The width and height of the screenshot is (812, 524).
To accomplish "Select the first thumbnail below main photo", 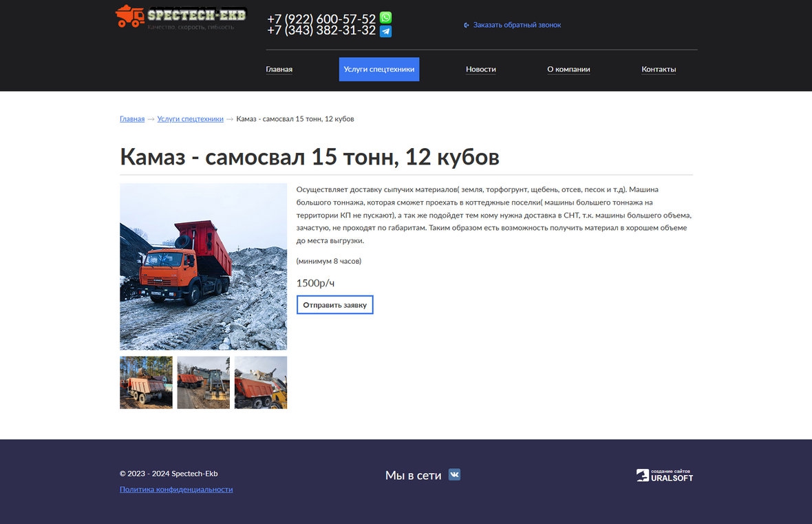I will pyautogui.click(x=146, y=382).
